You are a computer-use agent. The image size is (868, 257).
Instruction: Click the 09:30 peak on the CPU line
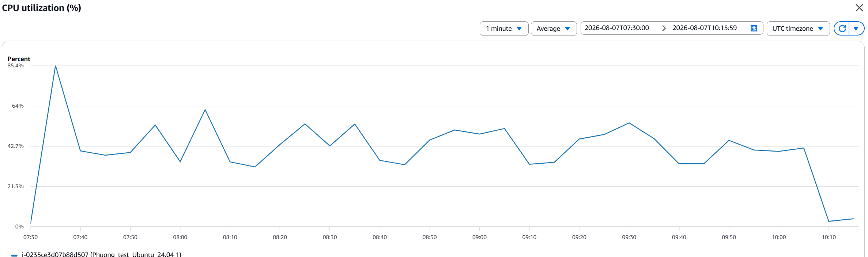coord(629,123)
